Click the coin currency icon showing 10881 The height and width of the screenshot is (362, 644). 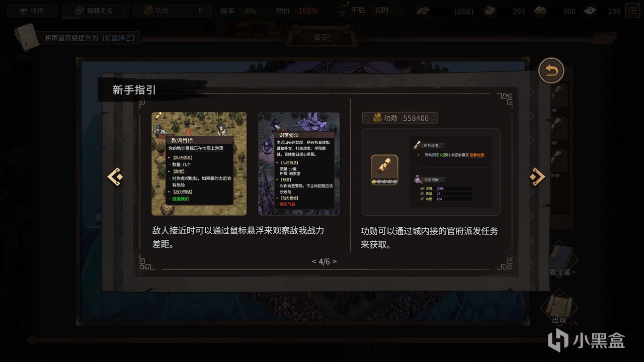(x=423, y=11)
